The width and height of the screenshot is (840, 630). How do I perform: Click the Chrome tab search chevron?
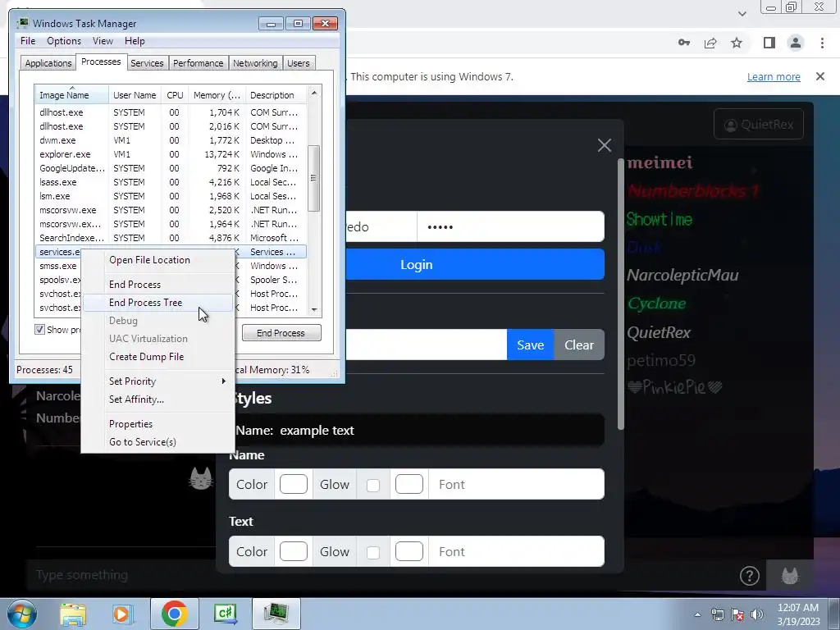[742, 13]
